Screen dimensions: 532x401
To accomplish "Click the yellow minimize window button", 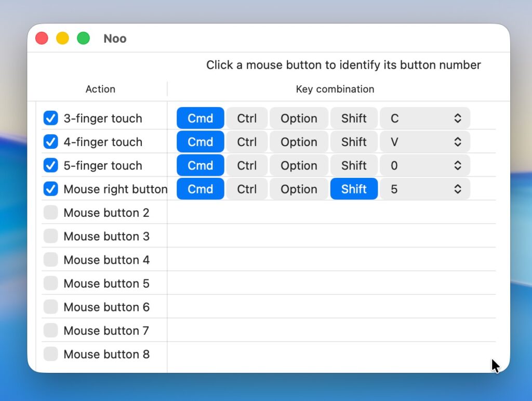I will point(62,38).
